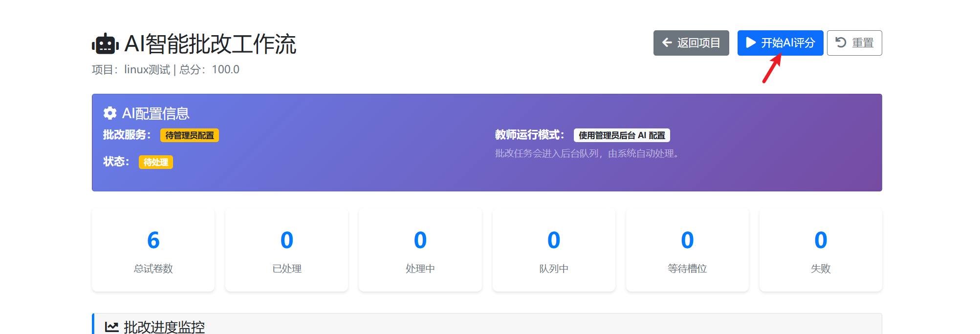Select the 处理中 statistics card

tap(420, 250)
